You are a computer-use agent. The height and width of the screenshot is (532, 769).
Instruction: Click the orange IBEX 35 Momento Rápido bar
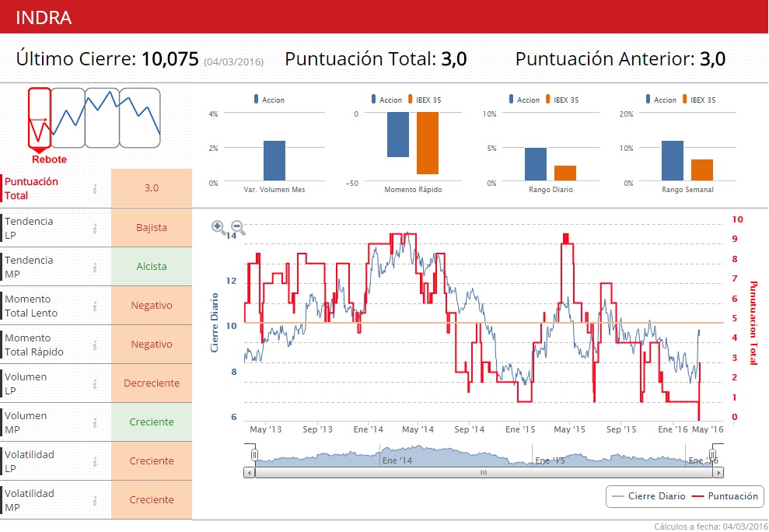click(428, 143)
